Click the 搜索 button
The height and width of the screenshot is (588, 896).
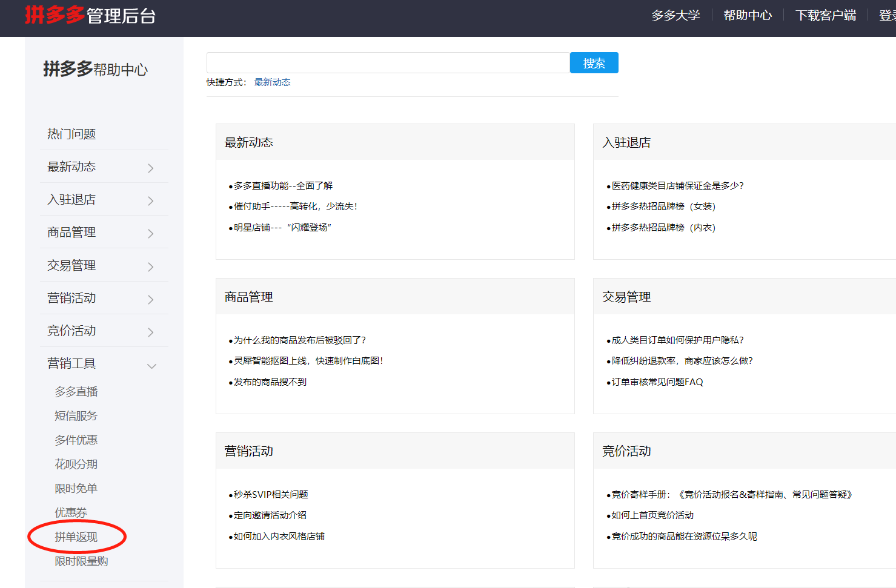594,63
